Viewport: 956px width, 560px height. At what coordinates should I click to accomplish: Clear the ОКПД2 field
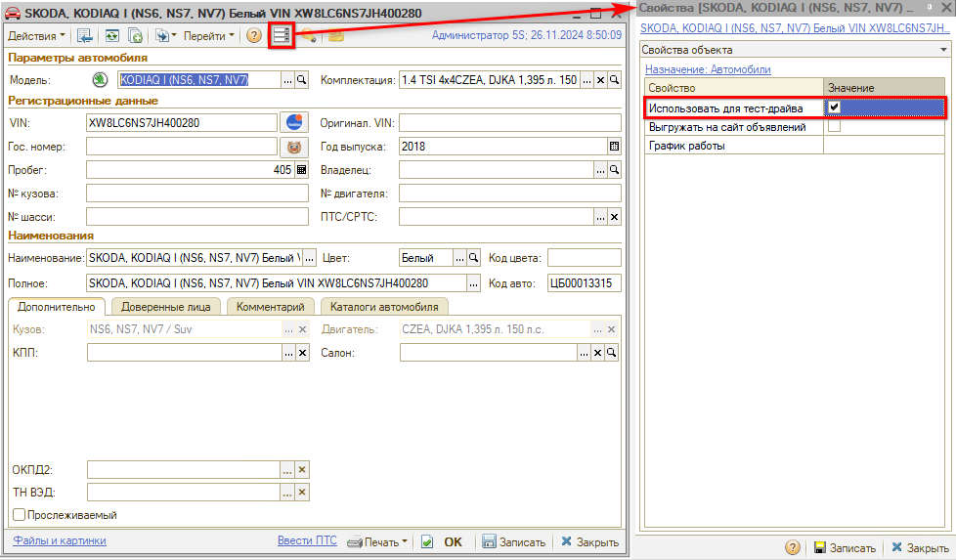point(302,470)
